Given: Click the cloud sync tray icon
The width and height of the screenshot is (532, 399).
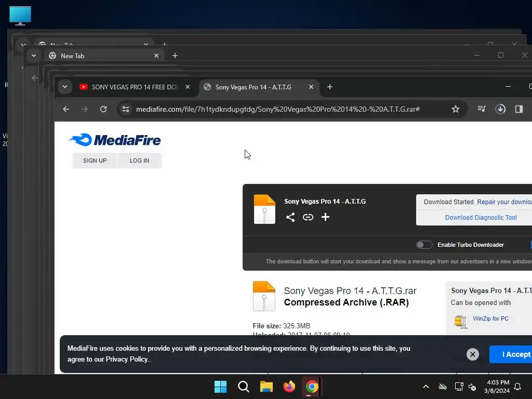Looking at the screenshot, I should [443, 387].
